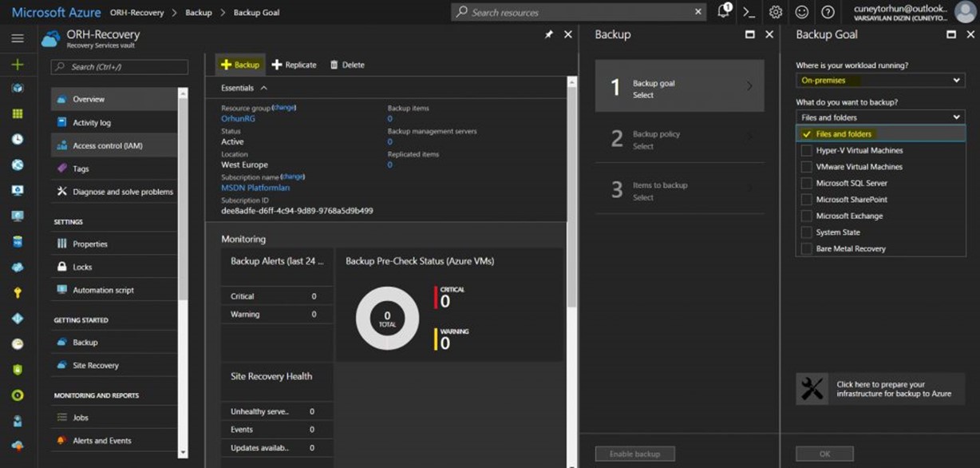Open the help question mark icon
The image size is (980, 468).
(x=828, y=12)
